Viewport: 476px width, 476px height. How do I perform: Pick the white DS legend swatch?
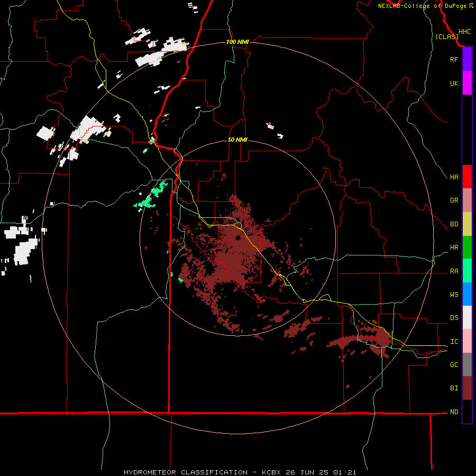pos(467,317)
